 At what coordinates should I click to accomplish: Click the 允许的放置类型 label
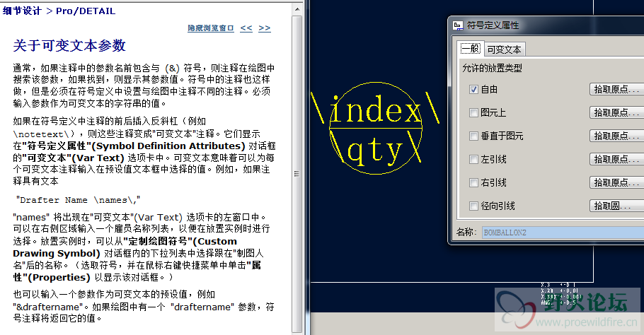pos(492,68)
